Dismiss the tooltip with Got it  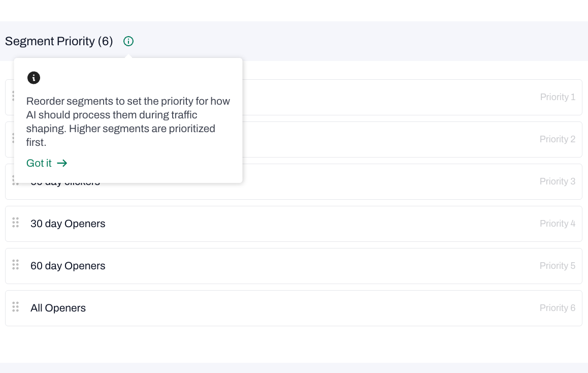pos(39,163)
